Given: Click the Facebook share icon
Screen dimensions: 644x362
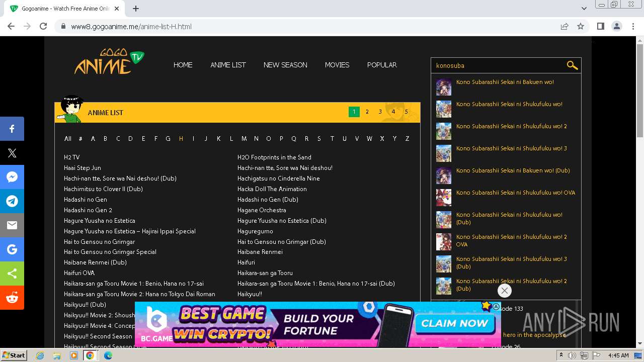Looking at the screenshot, I should pyautogui.click(x=12, y=129).
